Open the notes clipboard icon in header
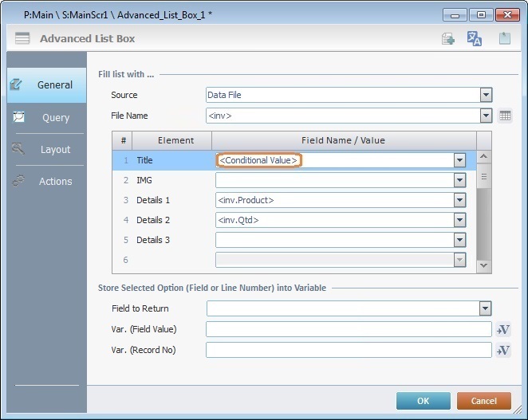 [504, 38]
